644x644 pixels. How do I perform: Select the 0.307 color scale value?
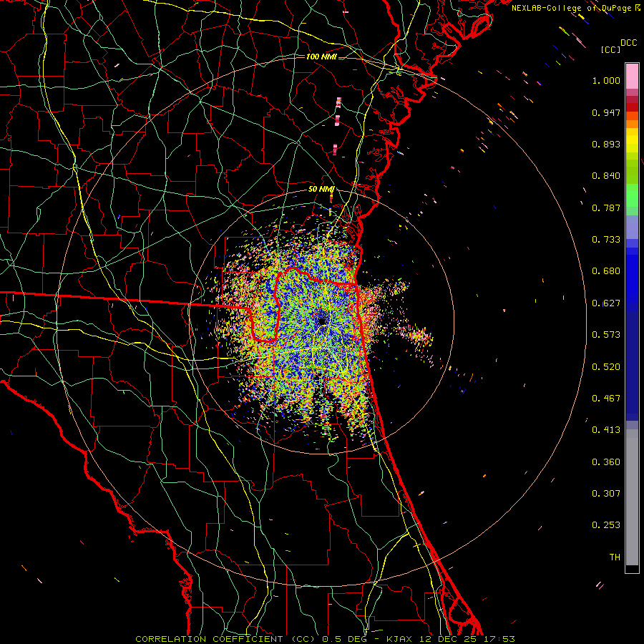click(x=606, y=494)
